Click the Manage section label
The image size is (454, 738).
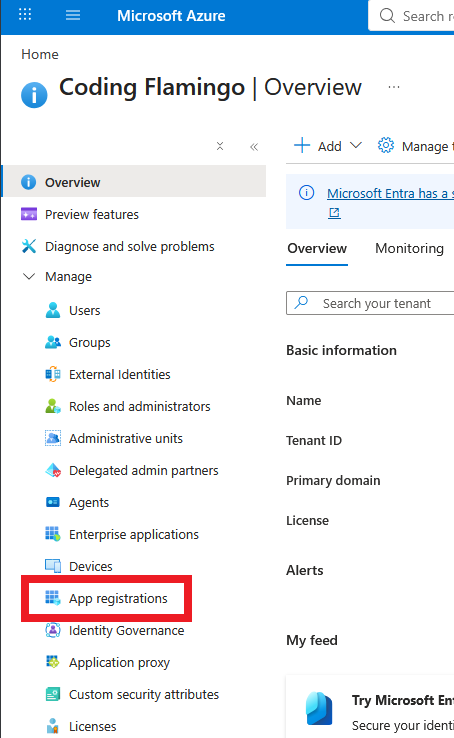click(69, 277)
